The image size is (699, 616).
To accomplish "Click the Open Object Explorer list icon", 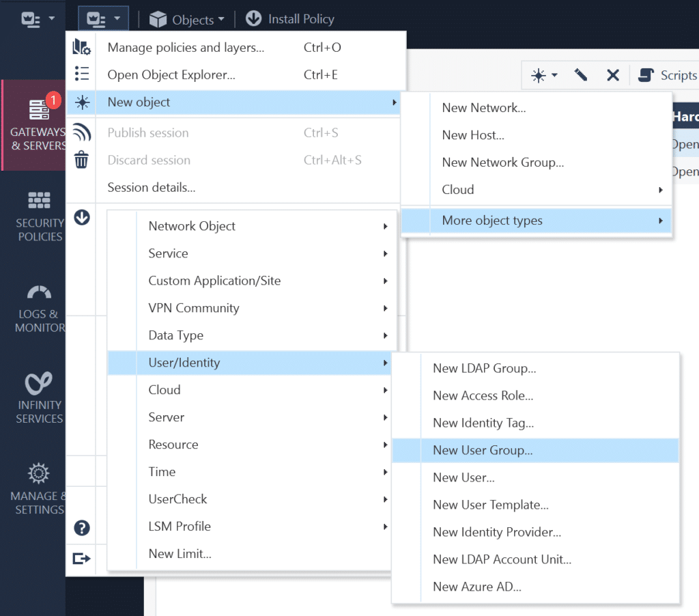I will click(82, 73).
